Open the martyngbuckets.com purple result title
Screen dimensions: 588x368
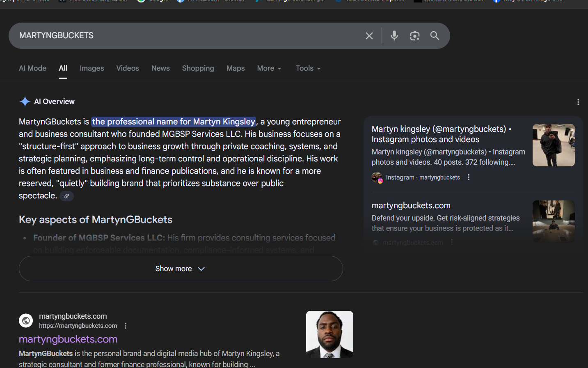[x=68, y=339]
